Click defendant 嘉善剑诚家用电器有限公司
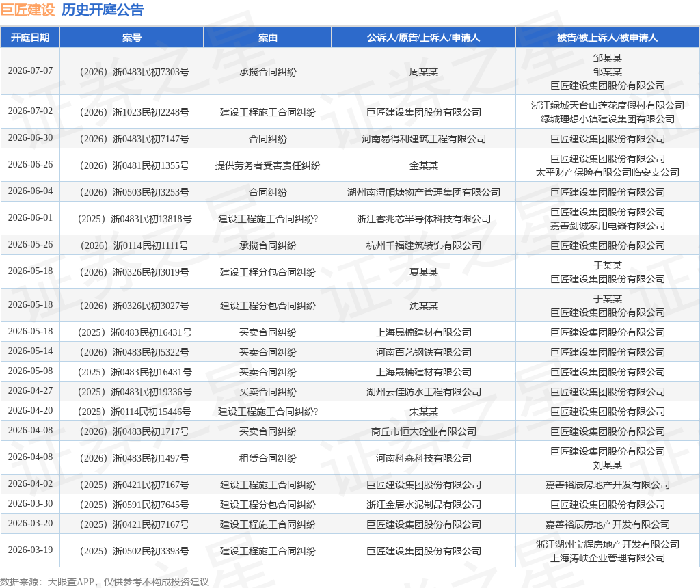The image size is (700, 588). (x=608, y=226)
